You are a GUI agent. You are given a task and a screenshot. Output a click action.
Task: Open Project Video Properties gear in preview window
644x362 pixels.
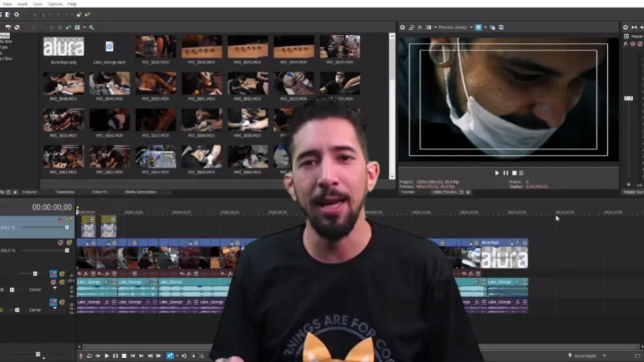tap(402, 27)
